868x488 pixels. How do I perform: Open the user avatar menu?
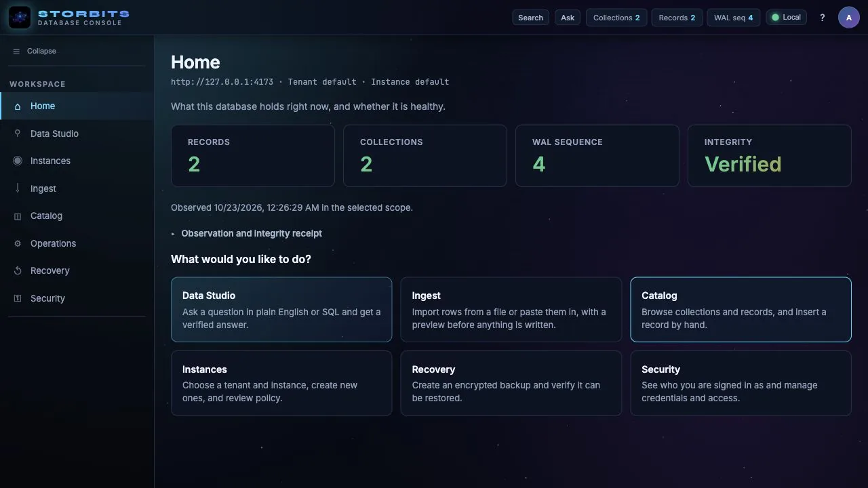(x=849, y=18)
